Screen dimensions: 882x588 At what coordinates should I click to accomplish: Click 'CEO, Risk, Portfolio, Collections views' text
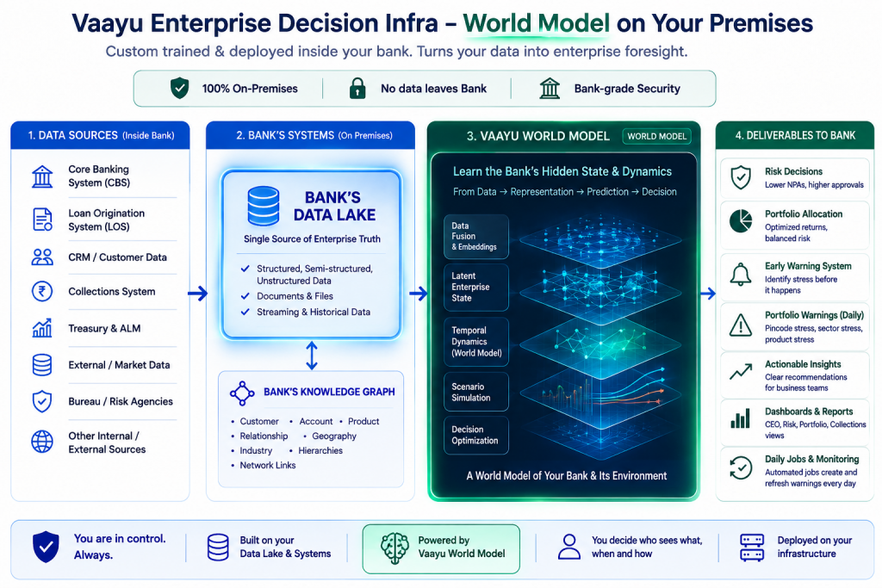815,430
